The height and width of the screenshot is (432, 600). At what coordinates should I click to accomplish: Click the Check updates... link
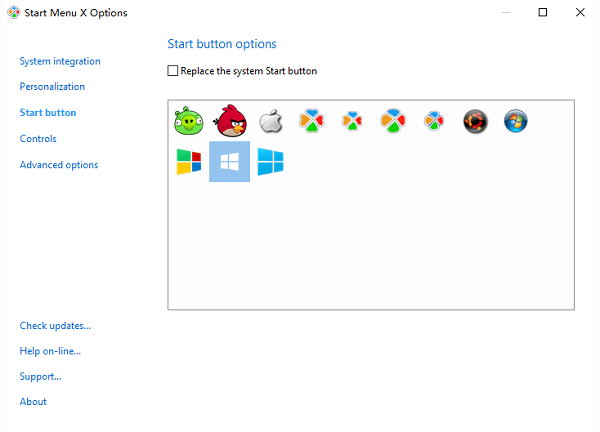coord(55,326)
